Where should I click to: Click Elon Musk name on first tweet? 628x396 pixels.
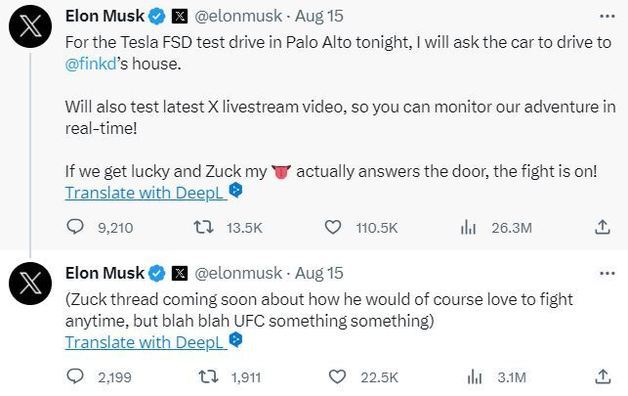pos(105,16)
